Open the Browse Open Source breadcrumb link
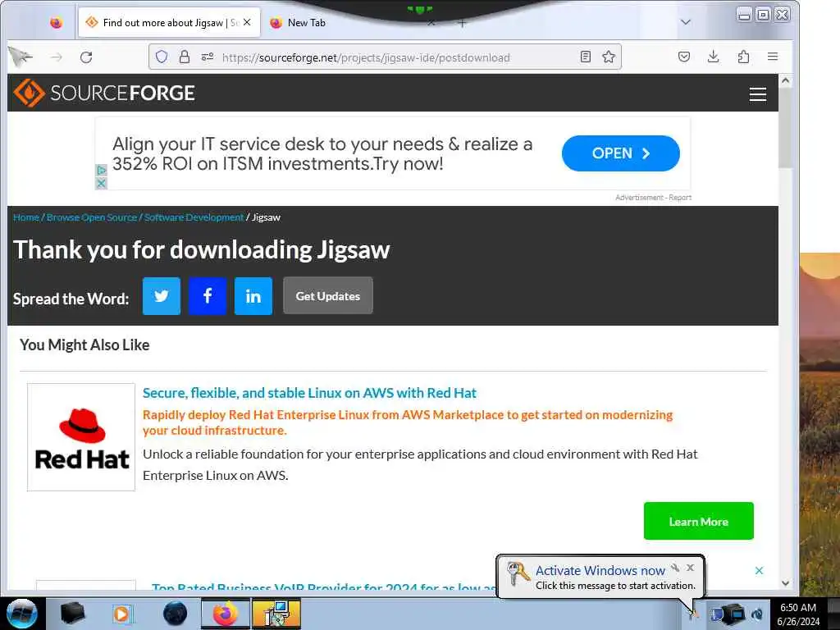 pyautogui.click(x=92, y=217)
